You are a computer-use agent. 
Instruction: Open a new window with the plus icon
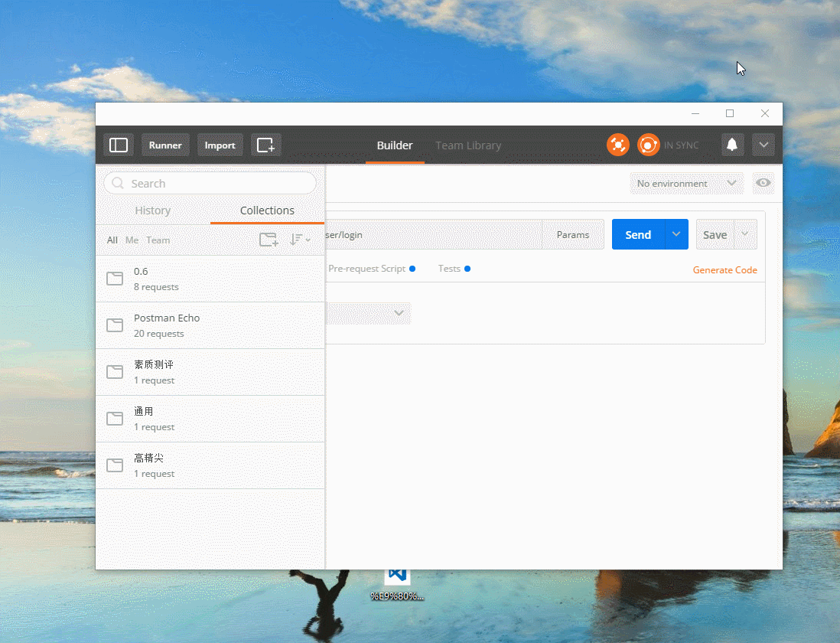(265, 145)
